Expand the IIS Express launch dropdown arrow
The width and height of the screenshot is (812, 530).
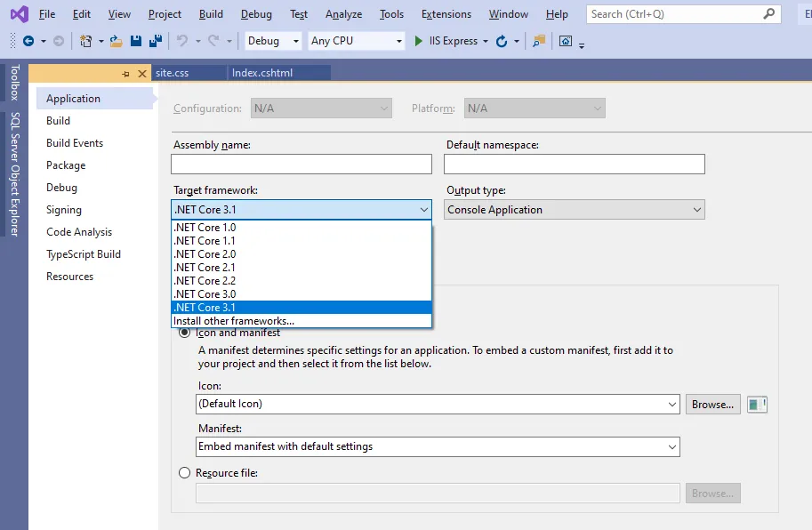pyautogui.click(x=486, y=41)
